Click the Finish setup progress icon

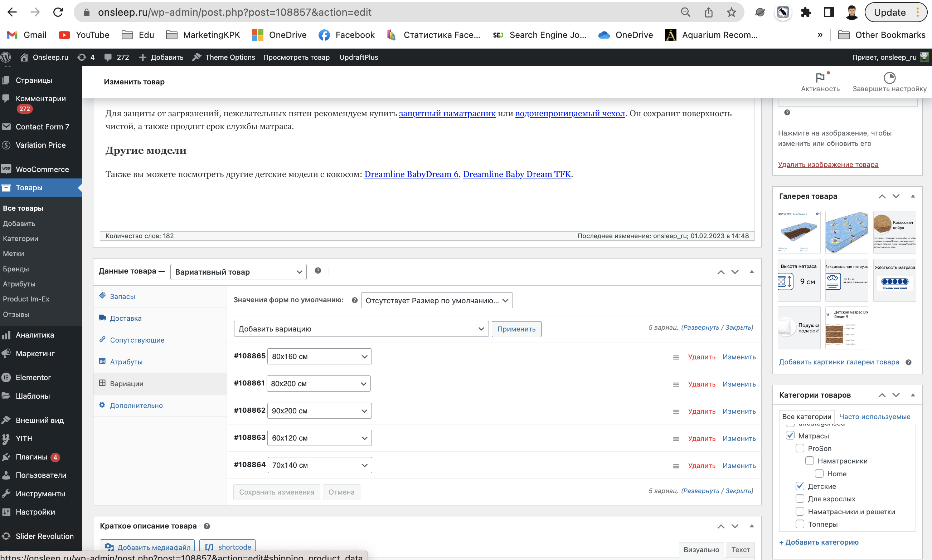tap(889, 82)
